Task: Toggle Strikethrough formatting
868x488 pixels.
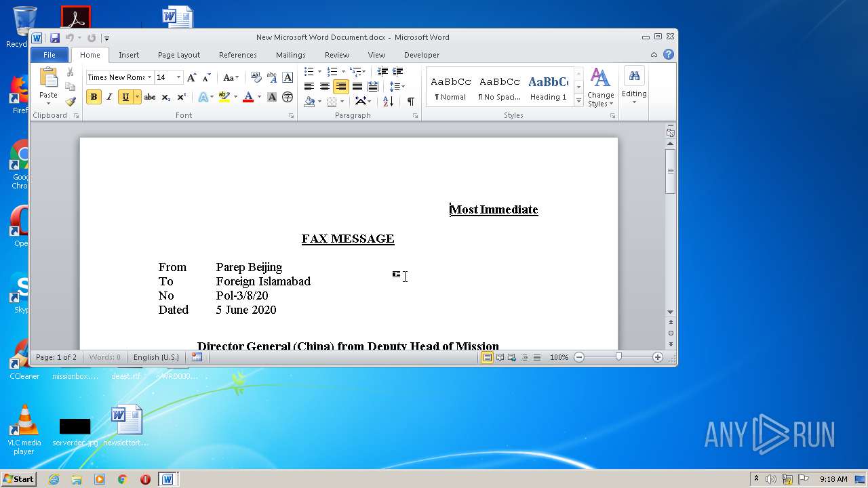Action: coord(150,97)
